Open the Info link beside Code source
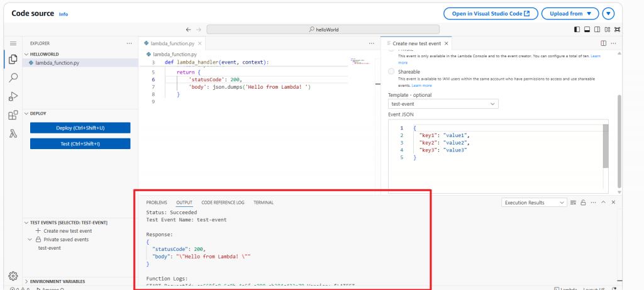 tap(64, 14)
